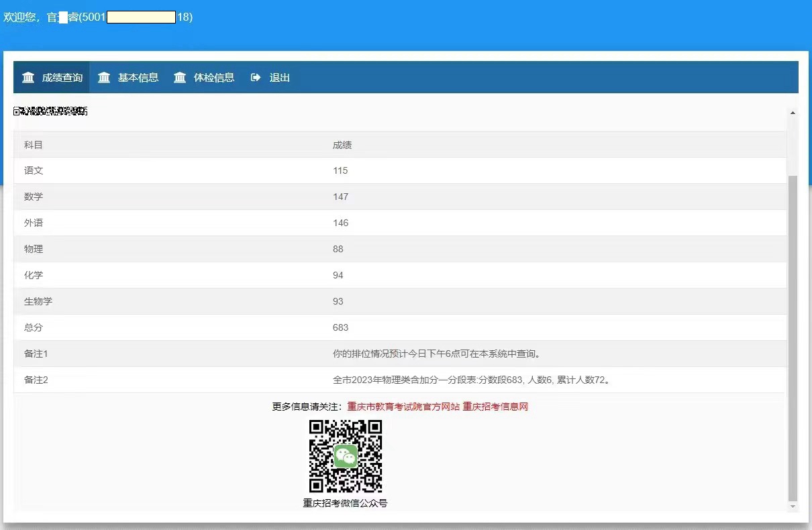Click the scrollbar down arrow
Image resolution: width=812 pixels, height=530 pixels.
[x=793, y=507]
